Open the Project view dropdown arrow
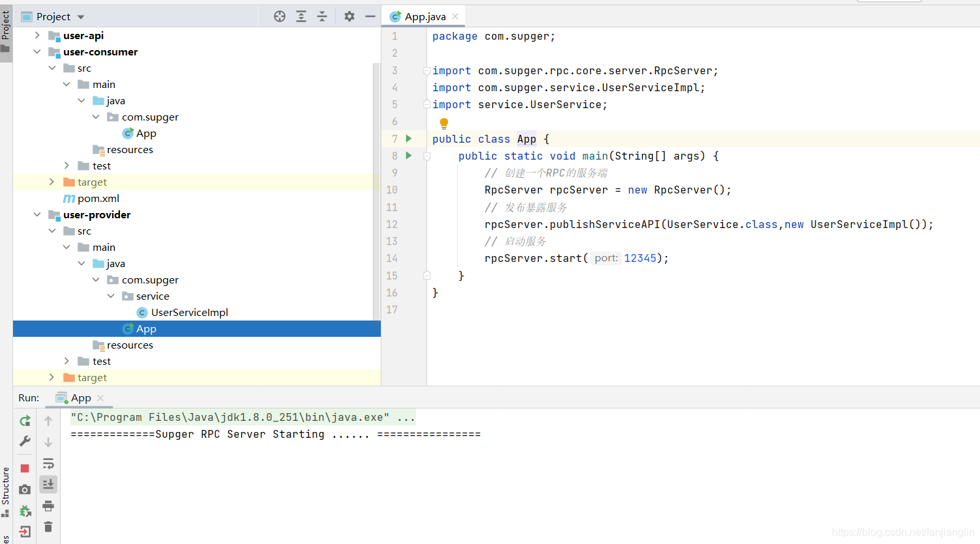The height and width of the screenshot is (544, 980). [81, 17]
